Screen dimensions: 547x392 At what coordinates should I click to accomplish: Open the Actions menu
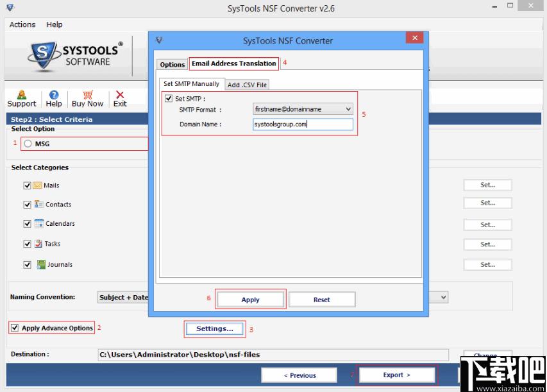(x=22, y=24)
